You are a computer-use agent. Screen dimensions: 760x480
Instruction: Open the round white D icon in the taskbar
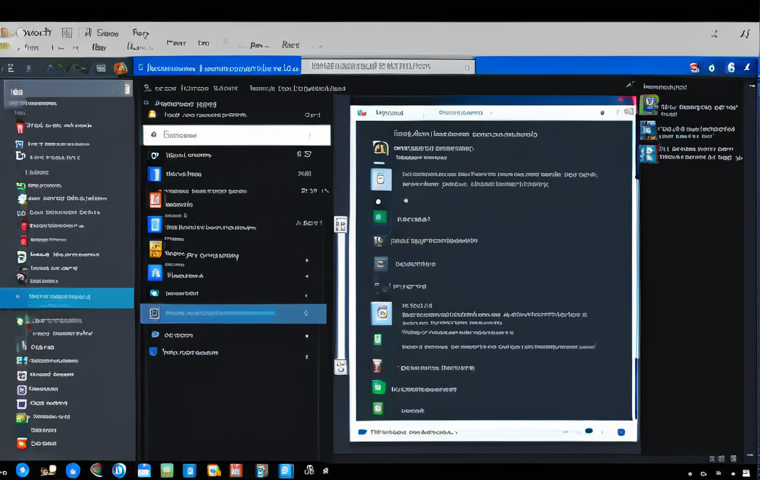point(119,470)
